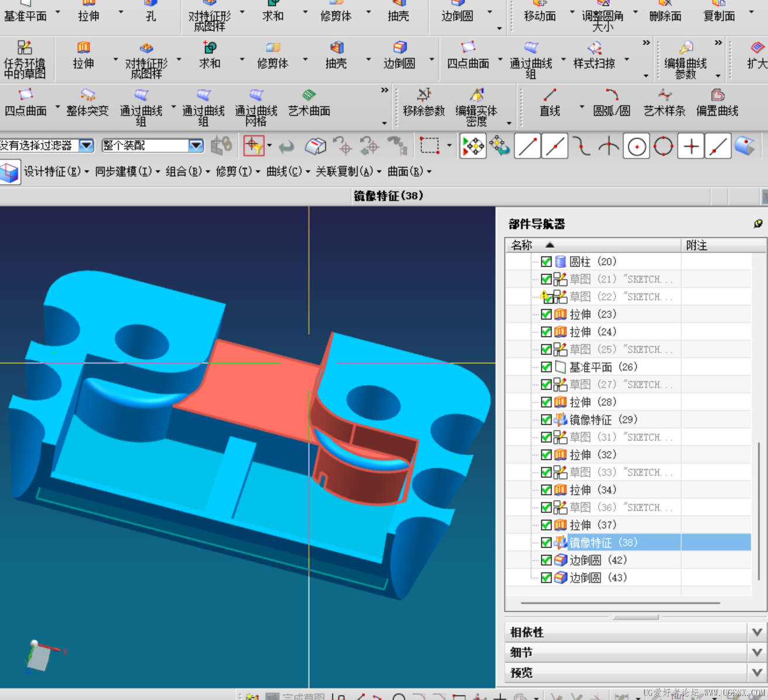Screen dimensions: 768x700
Task: Open the dropdown arrow beside 样式扫掠
Action: [x=626, y=59]
